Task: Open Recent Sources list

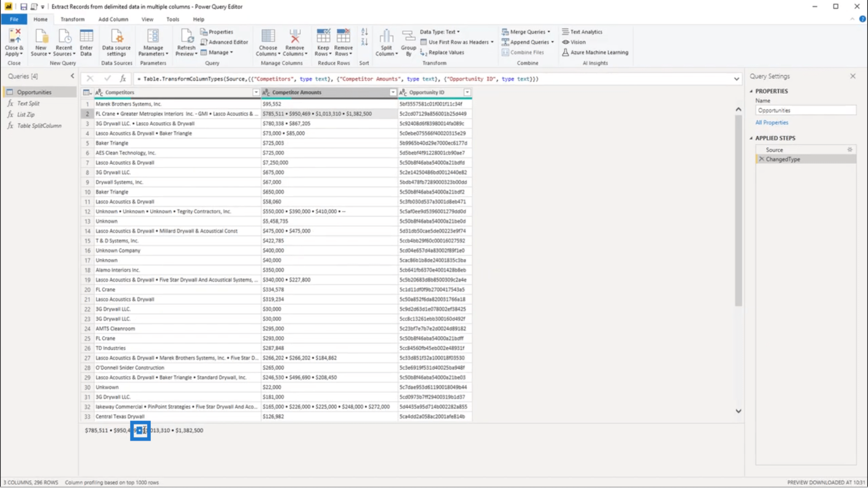Action: click(64, 43)
